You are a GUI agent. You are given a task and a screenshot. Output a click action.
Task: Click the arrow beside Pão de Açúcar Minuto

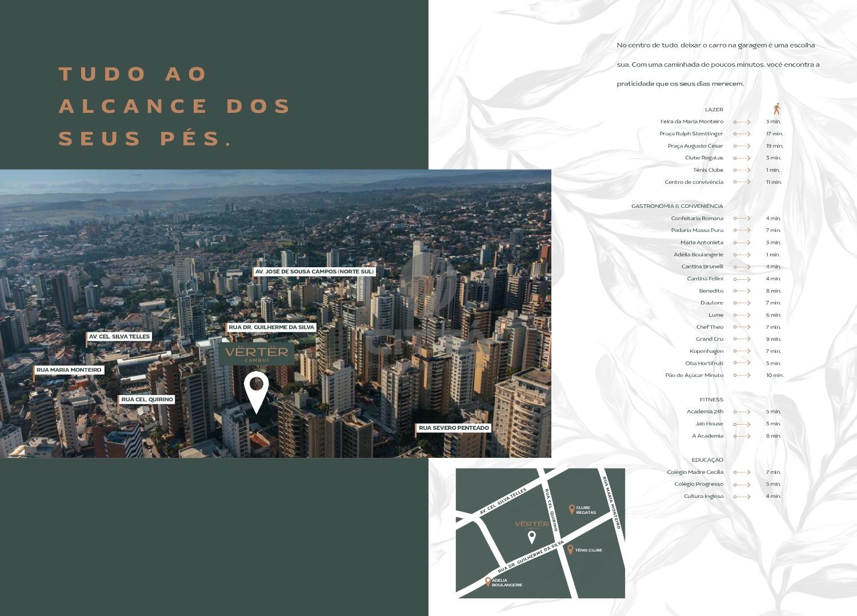coord(742,376)
